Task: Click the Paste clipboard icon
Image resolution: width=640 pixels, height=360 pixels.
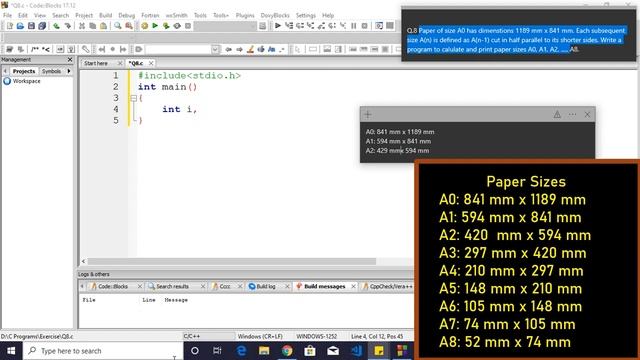Action: [x=104, y=26]
